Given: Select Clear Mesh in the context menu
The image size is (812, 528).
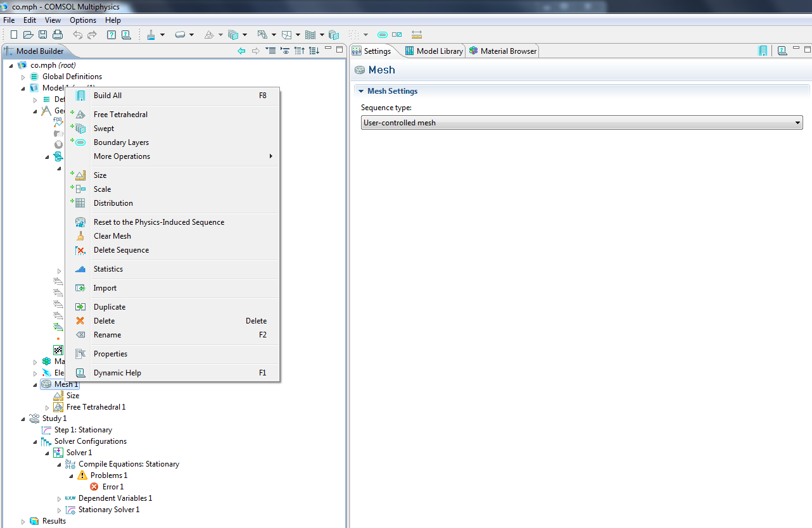Looking at the screenshot, I should tap(112, 236).
